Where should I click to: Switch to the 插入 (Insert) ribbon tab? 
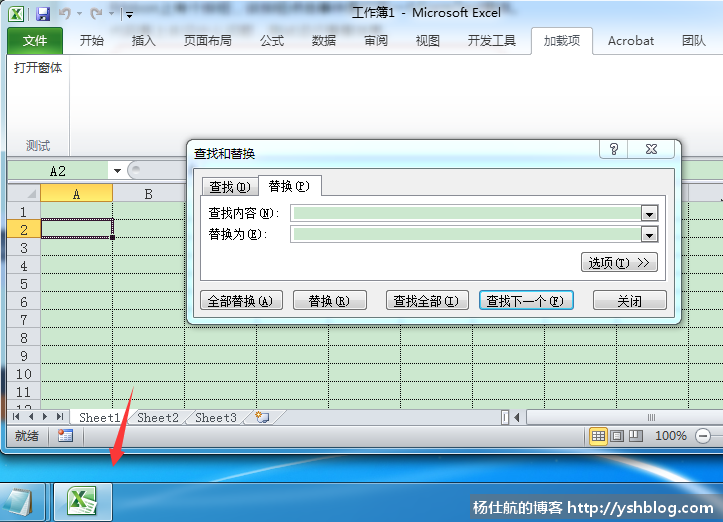tap(143, 41)
